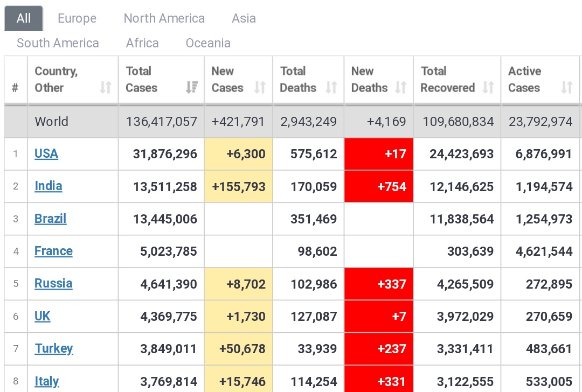Click France total deaths 98,602
Screen dimensions: 582x392
(317, 251)
